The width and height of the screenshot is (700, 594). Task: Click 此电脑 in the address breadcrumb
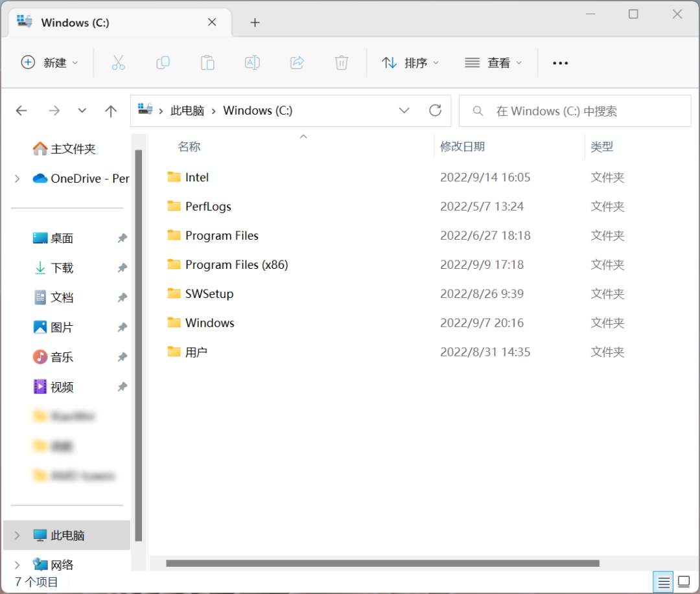[x=187, y=111]
